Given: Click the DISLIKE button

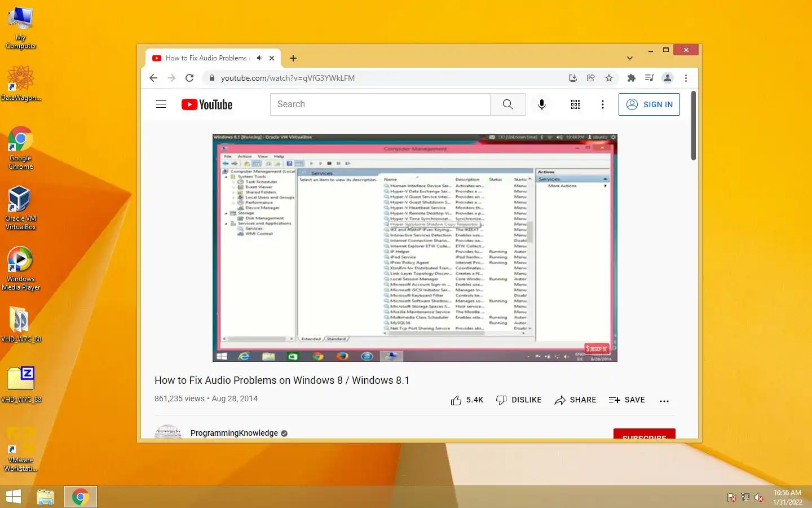Looking at the screenshot, I should click(x=519, y=400).
